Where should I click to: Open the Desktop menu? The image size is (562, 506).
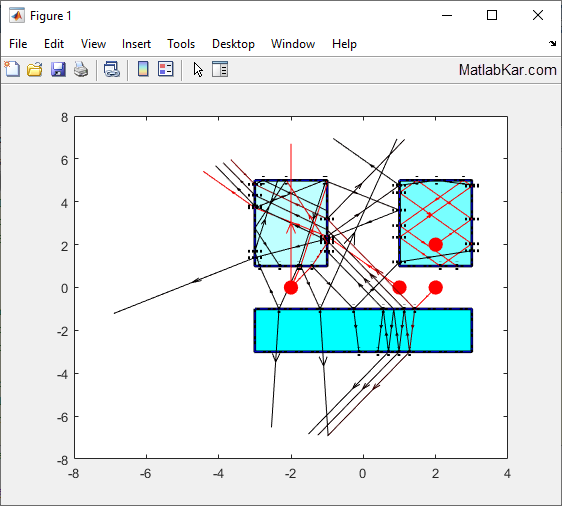tap(233, 44)
